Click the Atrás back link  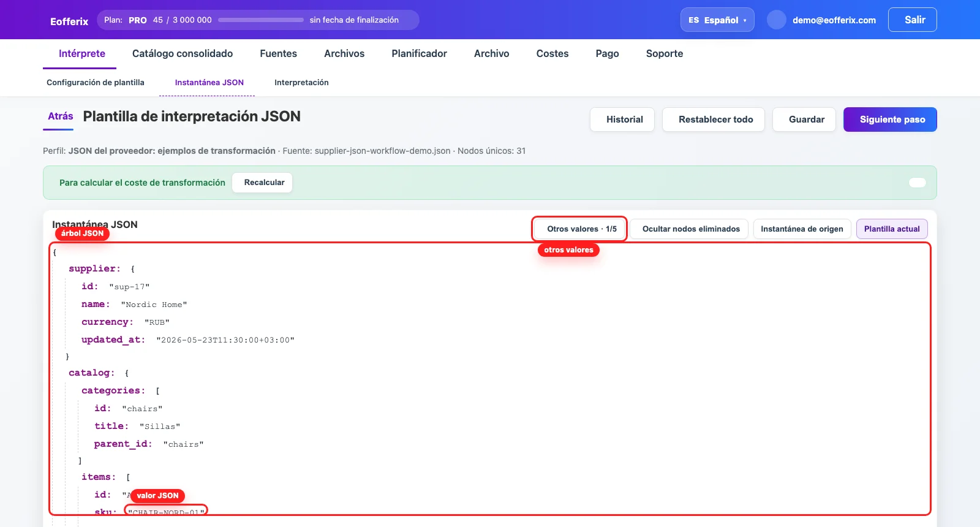[x=60, y=116]
